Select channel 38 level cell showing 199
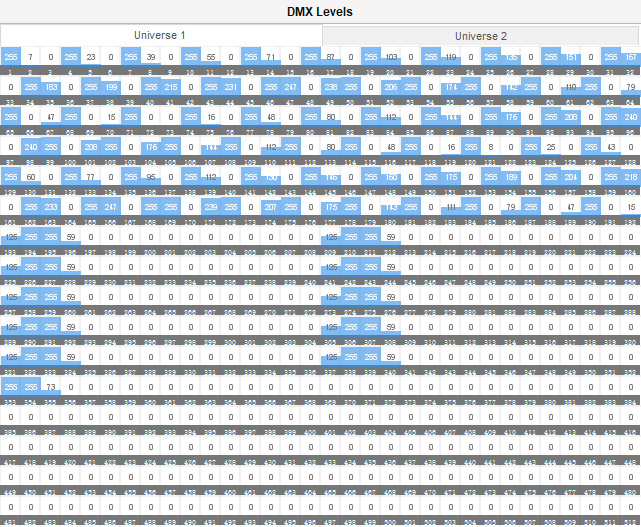This screenshot has width=641, height=527. click(110, 88)
